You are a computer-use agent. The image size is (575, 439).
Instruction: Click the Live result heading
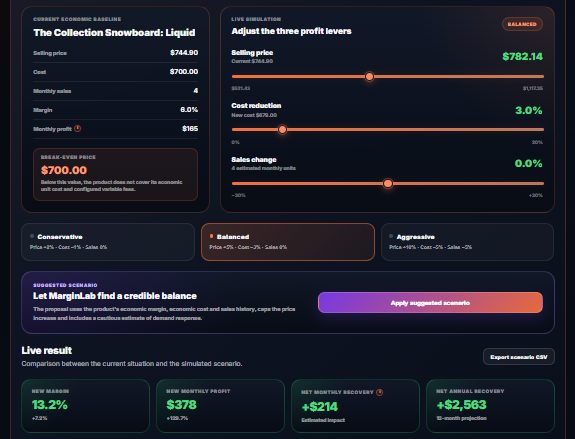[x=47, y=351]
